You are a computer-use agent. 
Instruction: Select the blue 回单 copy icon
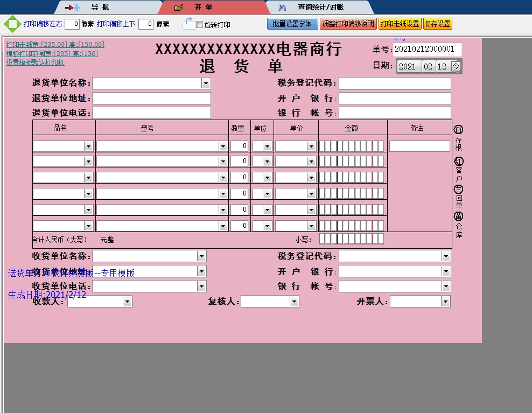point(458,189)
